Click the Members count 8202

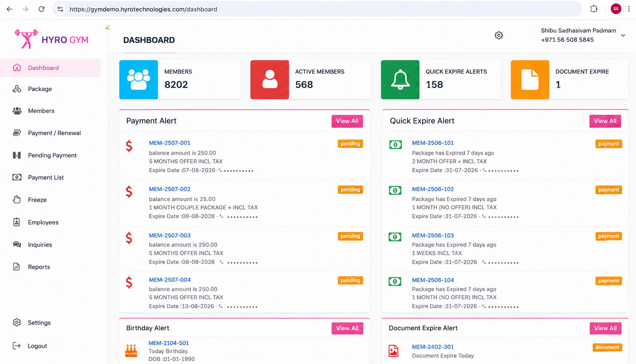click(x=176, y=84)
